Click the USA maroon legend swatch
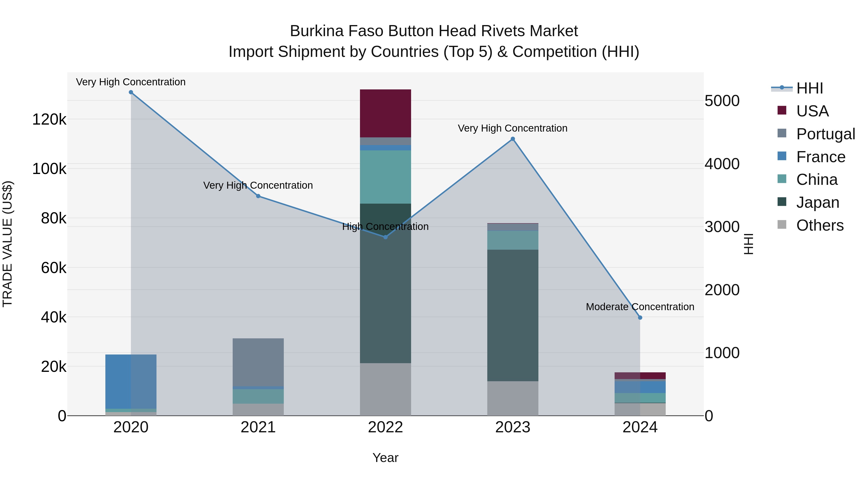Viewport: 868px width, 488px height. (782, 110)
